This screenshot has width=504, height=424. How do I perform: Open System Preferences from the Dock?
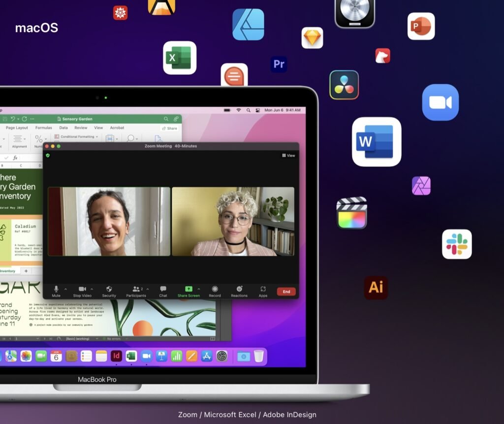click(x=222, y=356)
